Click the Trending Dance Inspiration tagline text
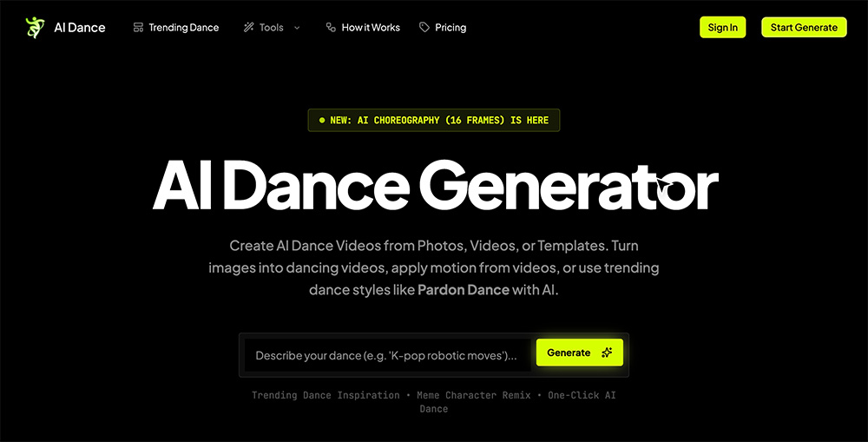868x442 pixels. 325,395
